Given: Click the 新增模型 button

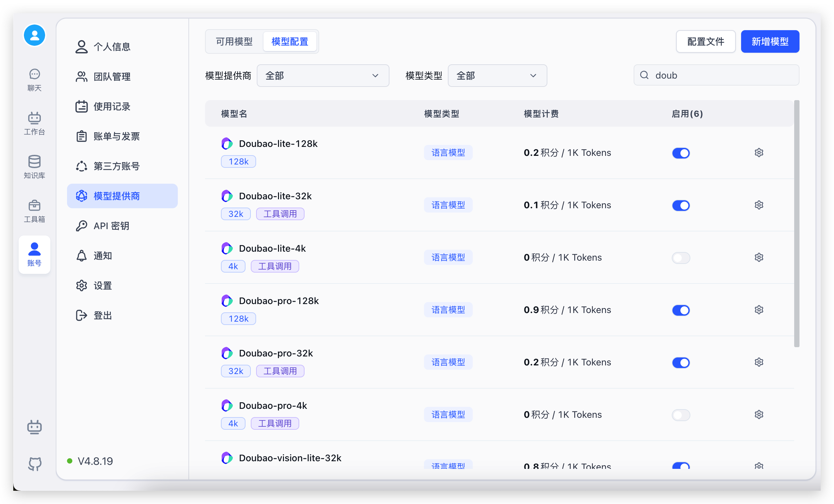Looking at the screenshot, I should (770, 41).
